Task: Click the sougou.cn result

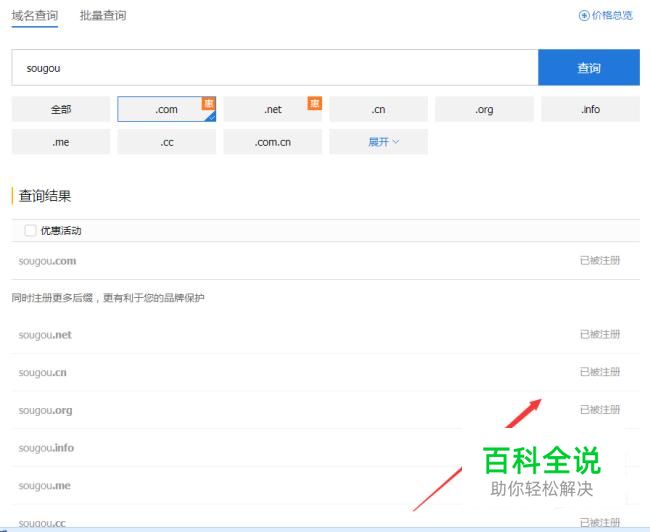Action: (42, 372)
